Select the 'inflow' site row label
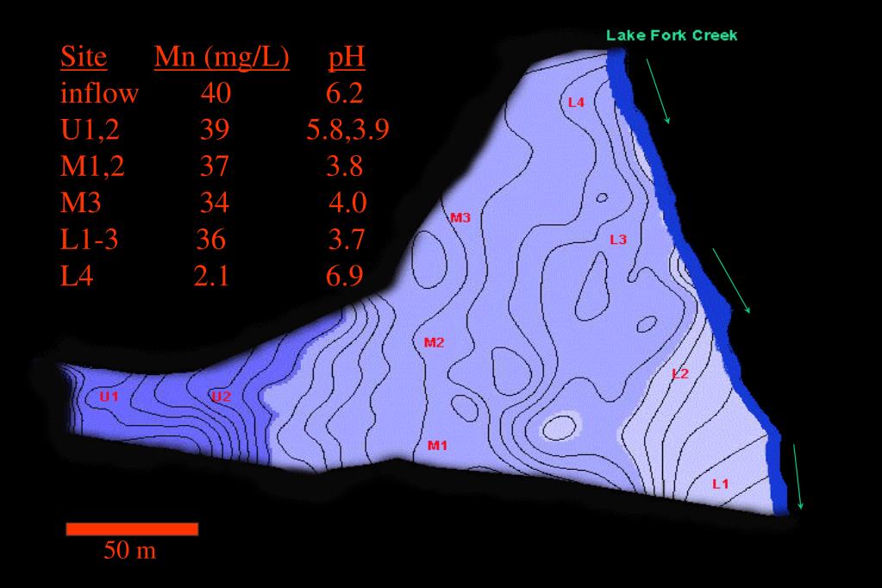The height and width of the screenshot is (588, 882). [x=99, y=93]
